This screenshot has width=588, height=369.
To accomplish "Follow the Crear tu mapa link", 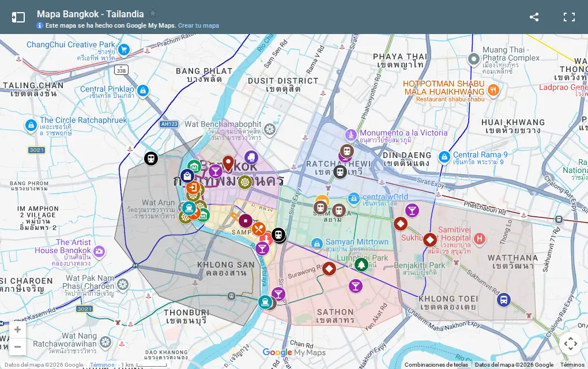I will pyautogui.click(x=198, y=25).
